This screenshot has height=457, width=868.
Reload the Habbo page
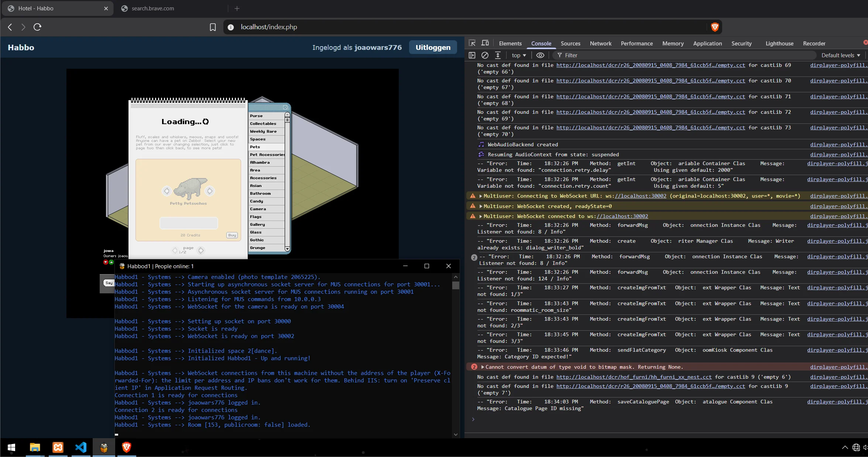tap(37, 27)
